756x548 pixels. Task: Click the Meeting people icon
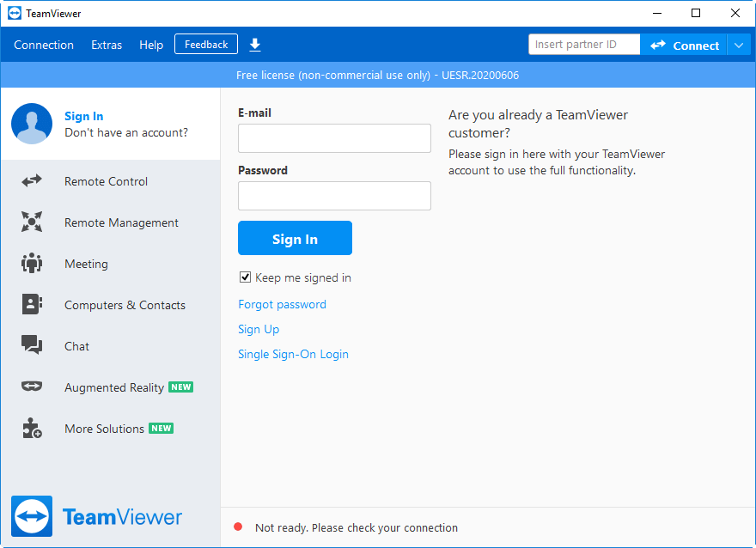point(32,263)
